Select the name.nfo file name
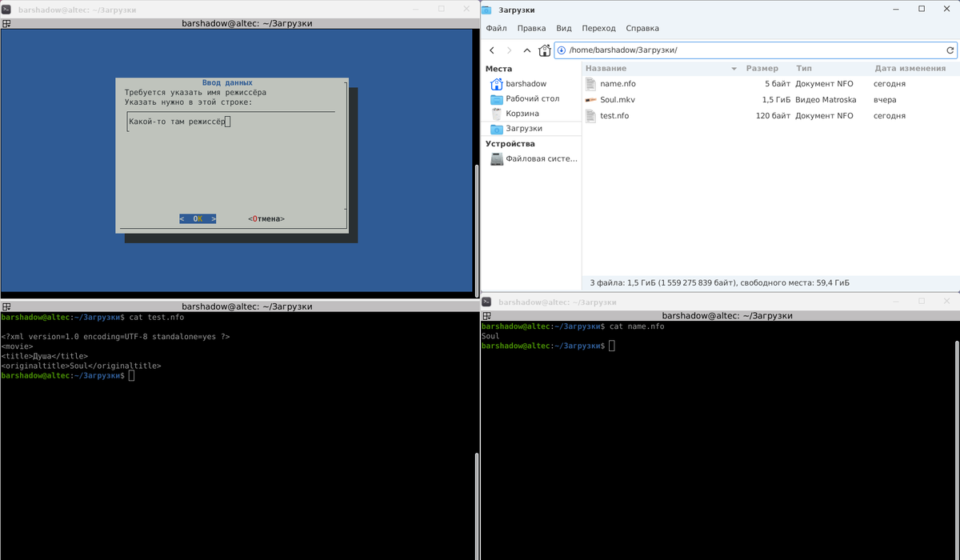 618,83
